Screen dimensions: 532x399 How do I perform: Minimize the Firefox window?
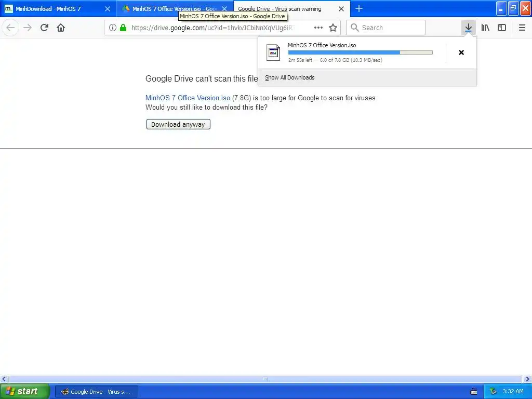(501, 8)
